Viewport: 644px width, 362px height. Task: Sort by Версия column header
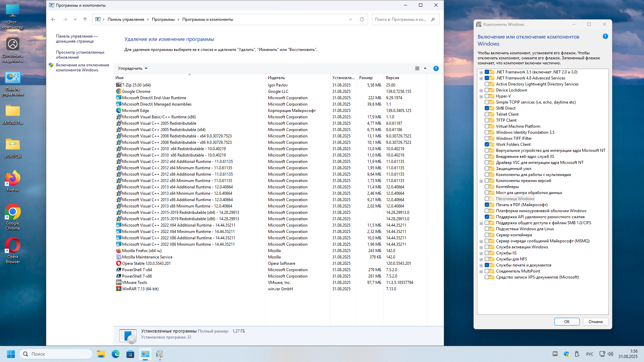pyautogui.click(x=405, y=78)
